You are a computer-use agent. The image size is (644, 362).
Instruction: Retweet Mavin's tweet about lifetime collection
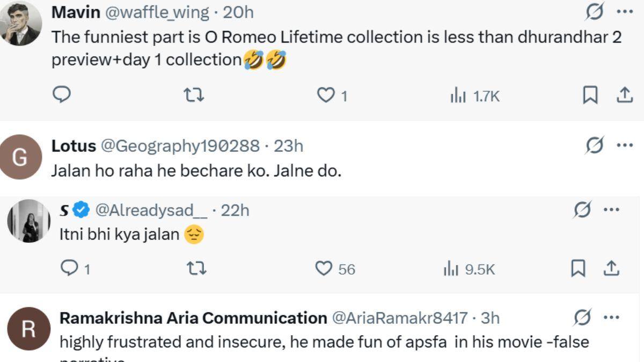click(x=194, y=95)
